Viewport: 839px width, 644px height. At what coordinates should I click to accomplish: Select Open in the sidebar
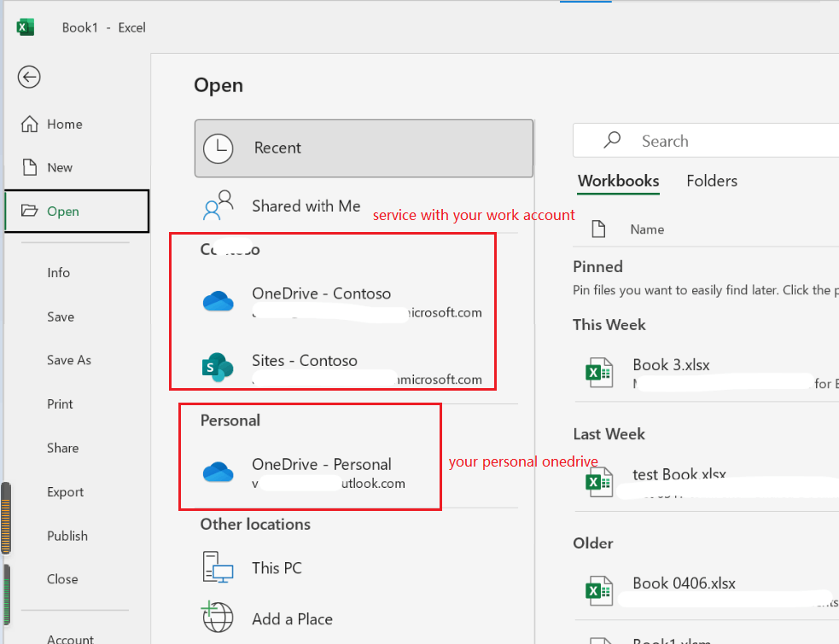77,211
